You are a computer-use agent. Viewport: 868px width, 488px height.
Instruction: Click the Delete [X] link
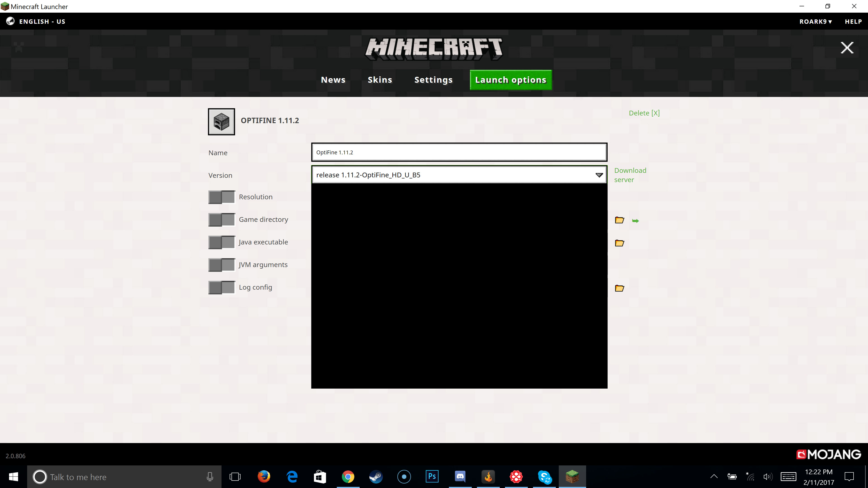point(644,113)
